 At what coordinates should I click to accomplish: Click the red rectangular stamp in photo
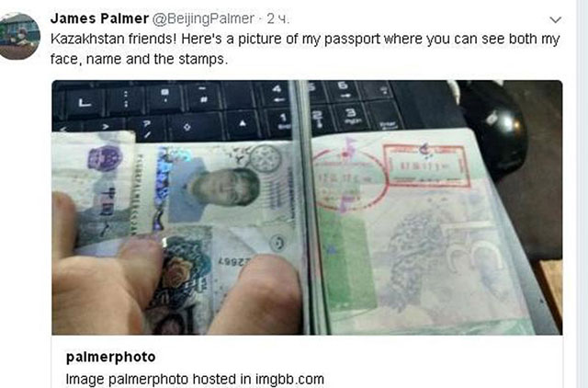tap(427, 166)
